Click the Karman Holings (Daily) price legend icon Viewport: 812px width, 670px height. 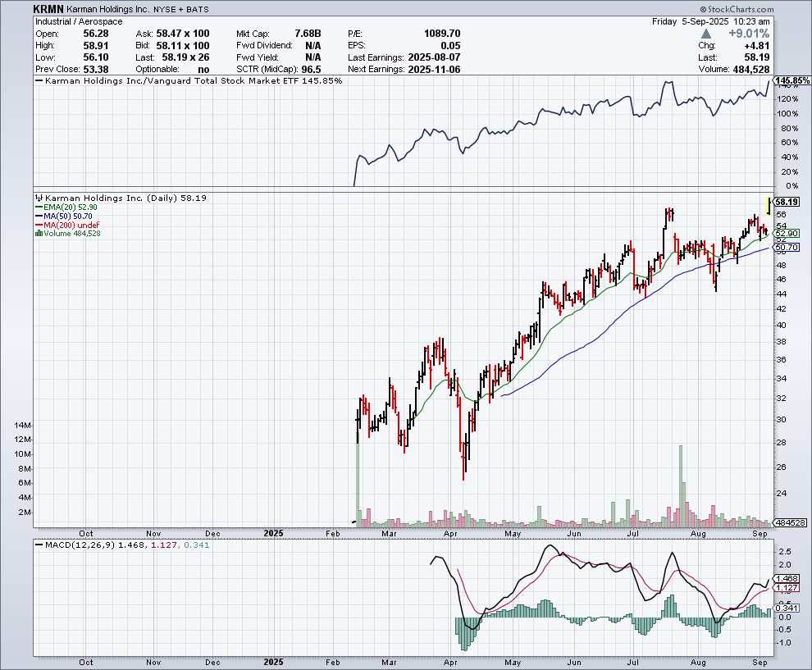click(x=39, y=198)
